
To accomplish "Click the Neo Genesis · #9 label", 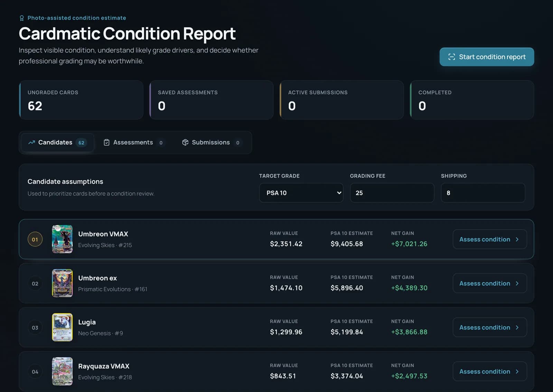I will tap(101, 333).
